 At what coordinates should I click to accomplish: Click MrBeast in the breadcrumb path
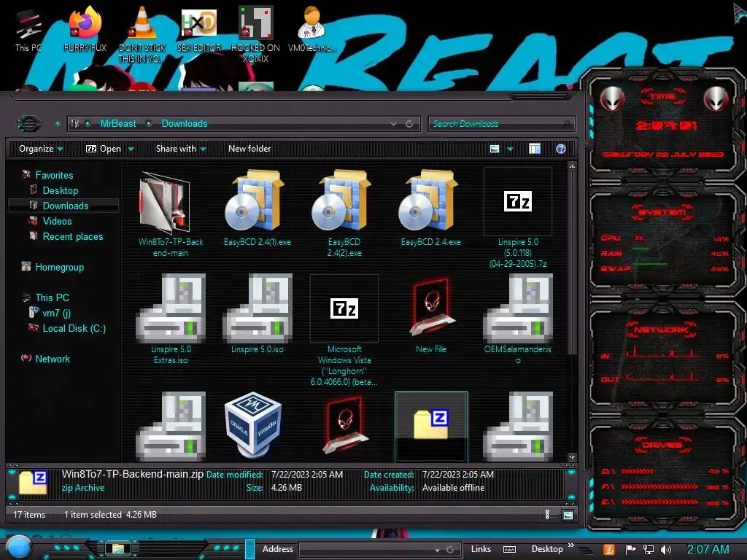pos(118,124)
